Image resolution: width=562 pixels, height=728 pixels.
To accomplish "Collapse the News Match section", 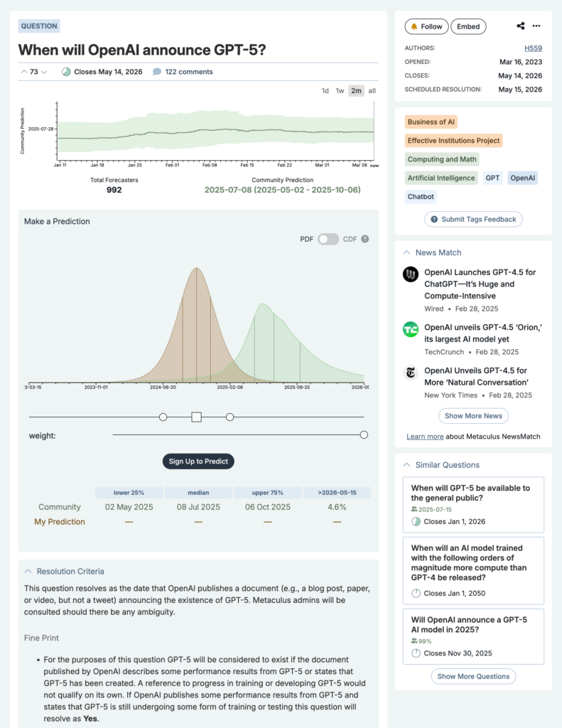I will tap(407, 252).
